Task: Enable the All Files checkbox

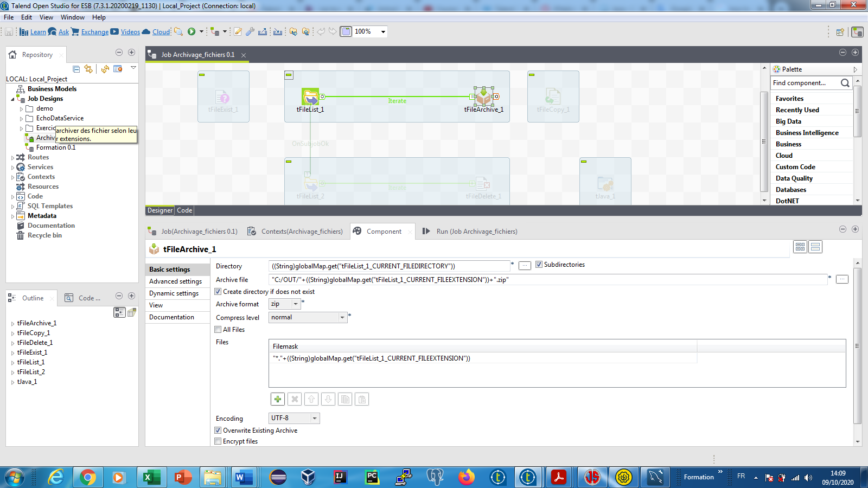Action: click(x=218, y=330)
